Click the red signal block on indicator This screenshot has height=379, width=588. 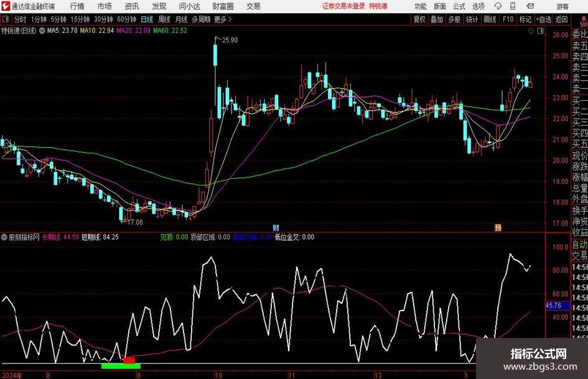pyautogui.click(x=129, y=360)
